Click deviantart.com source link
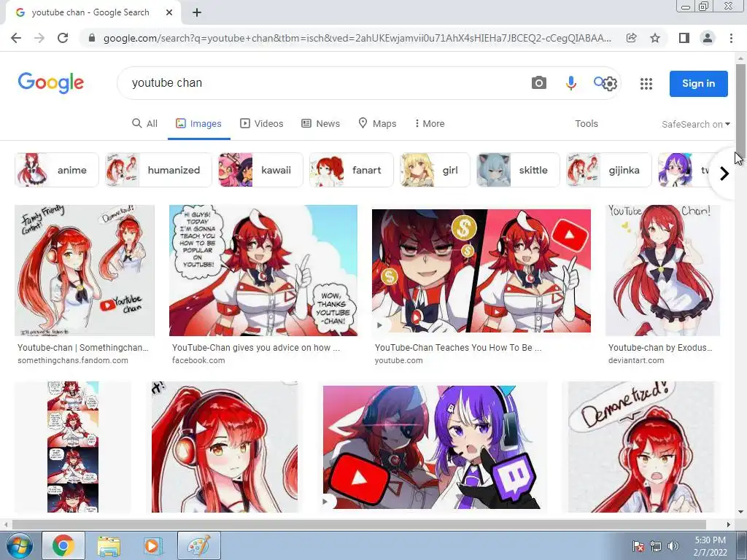 [x=636, y=360]
